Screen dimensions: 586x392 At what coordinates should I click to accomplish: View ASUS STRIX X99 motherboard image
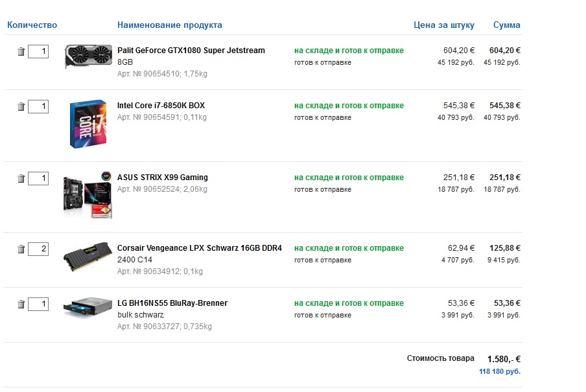(88, 194)
